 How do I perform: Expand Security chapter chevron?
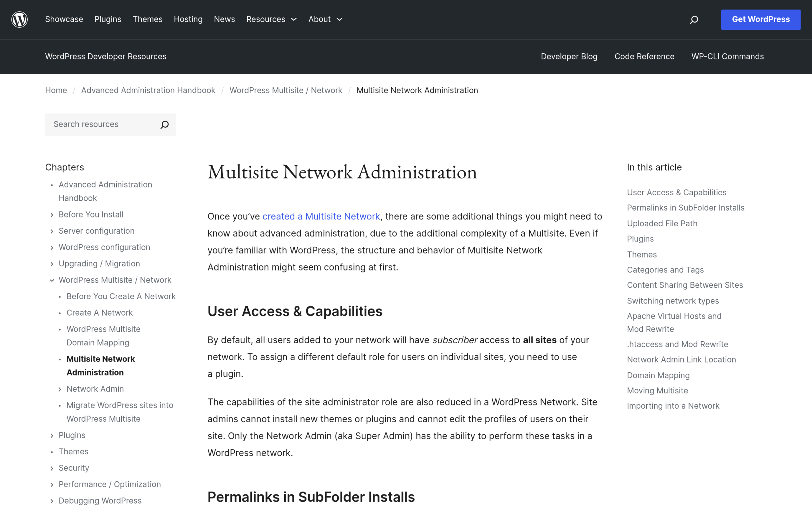point(52,468)
